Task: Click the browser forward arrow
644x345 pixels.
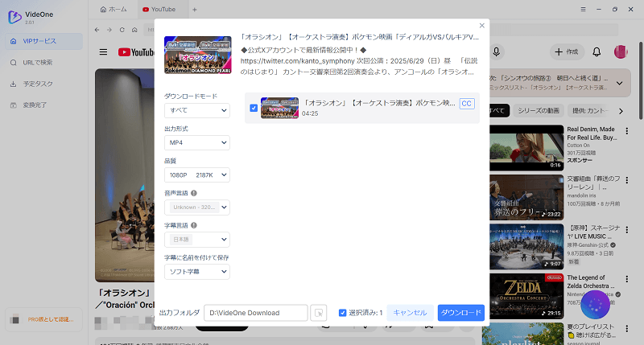Action: [109, 30]
